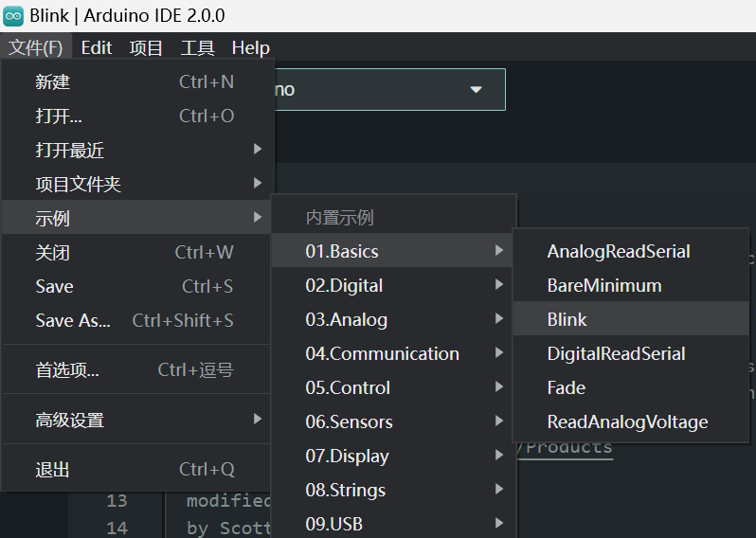Expand the 示例 submenu
The width and height of the screenshot is (756, 538).
pos(136,218)
